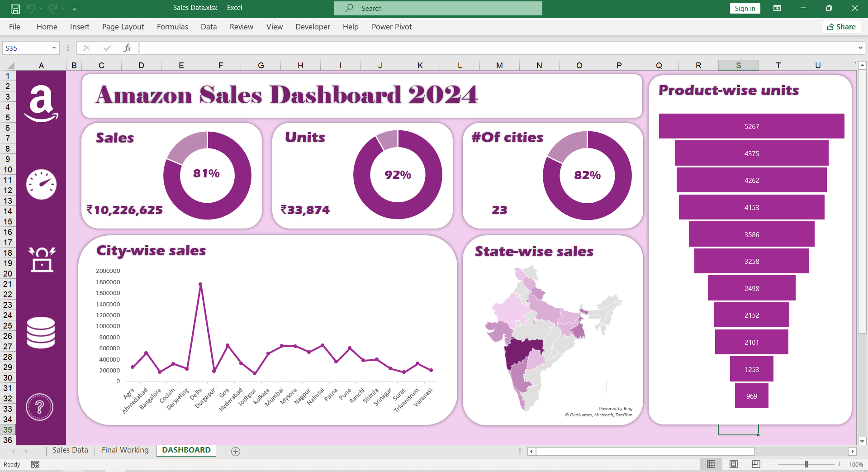
Task: Click the funnel bar labeled 3586
Action: (751, 234)
